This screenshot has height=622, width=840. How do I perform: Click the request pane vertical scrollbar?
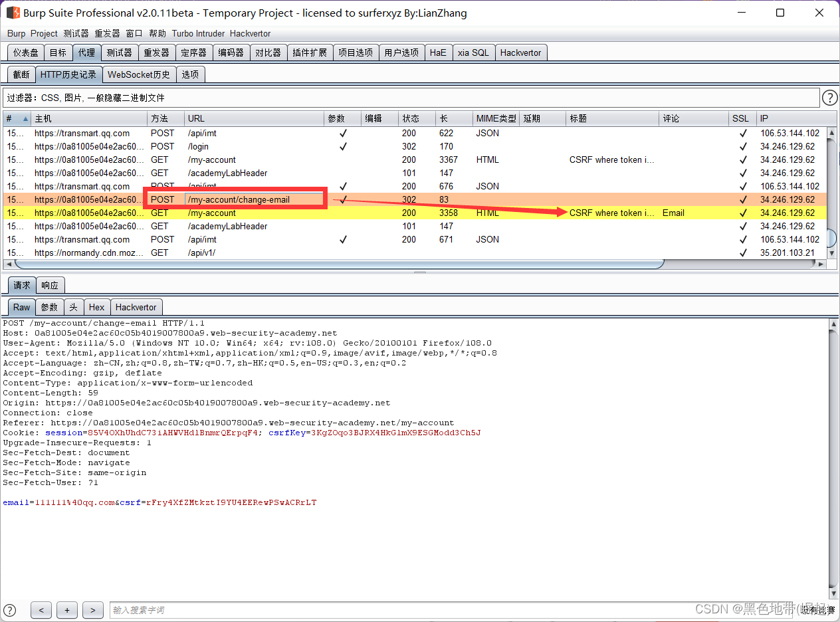pos(834,459)
